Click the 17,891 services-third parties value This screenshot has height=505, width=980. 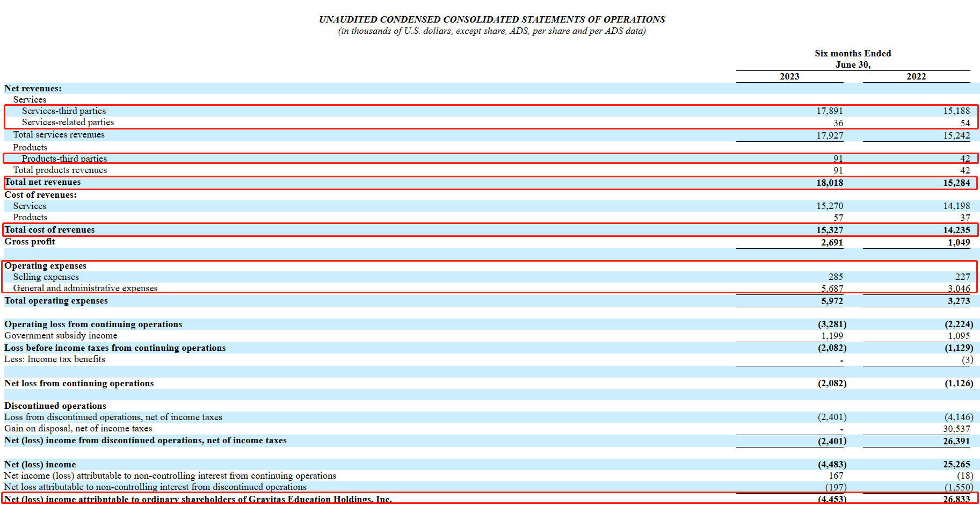point(830,111)
